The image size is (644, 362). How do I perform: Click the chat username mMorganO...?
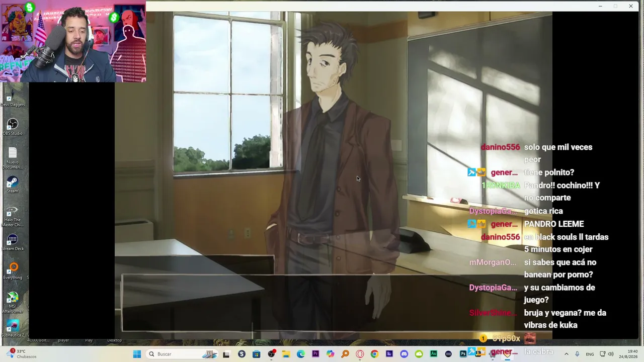(493, 262)
